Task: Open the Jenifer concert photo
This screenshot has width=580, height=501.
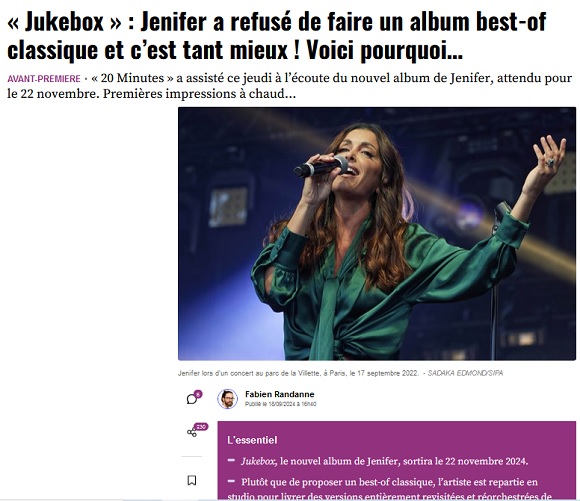Action: point(377,233)
